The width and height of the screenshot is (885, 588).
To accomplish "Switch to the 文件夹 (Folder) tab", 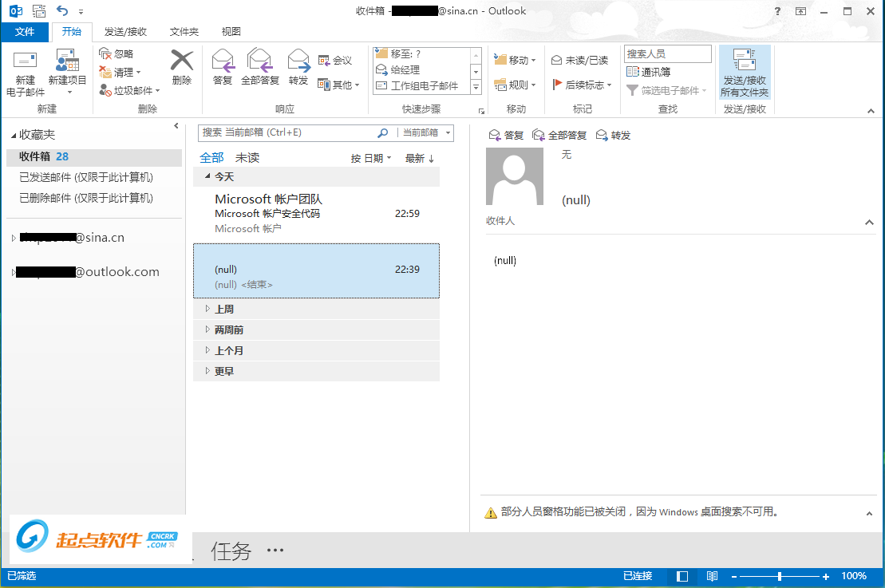I will pyautogui.click(x=184, y=32).
